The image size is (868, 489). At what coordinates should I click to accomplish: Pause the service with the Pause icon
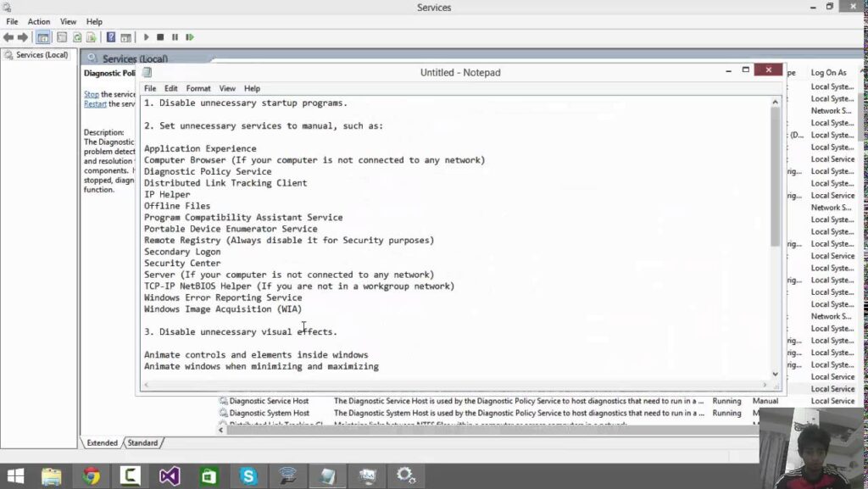coord(175,37)
